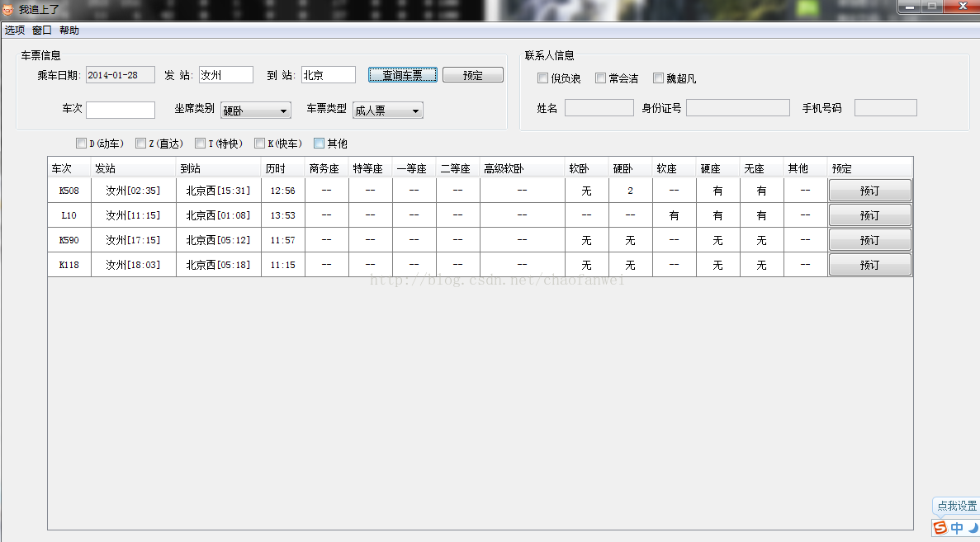This screenshot has width=980, height=542.
Task: Click the 手机号码 input field
Action: [x=885, y=107]
